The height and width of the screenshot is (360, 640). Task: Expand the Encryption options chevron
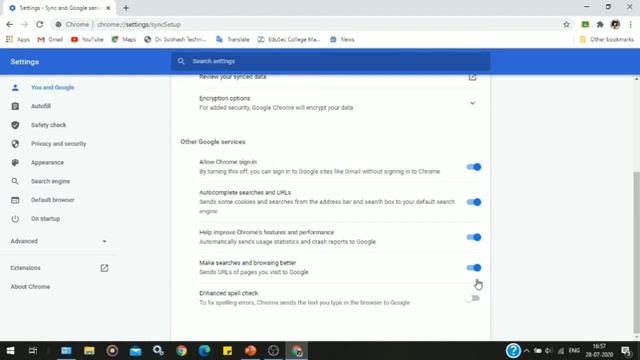tap(472, 103)
